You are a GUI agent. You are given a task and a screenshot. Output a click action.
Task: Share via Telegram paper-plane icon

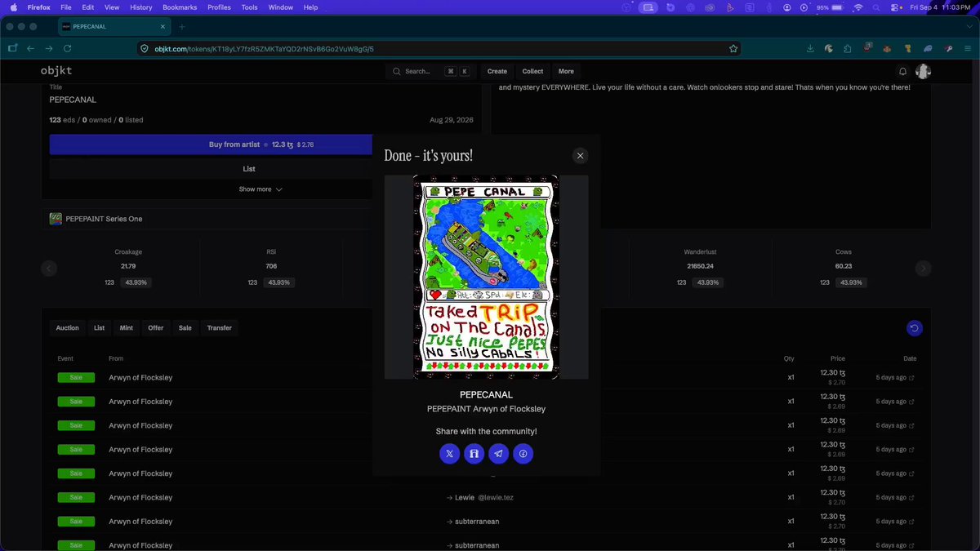click(498, 454)
